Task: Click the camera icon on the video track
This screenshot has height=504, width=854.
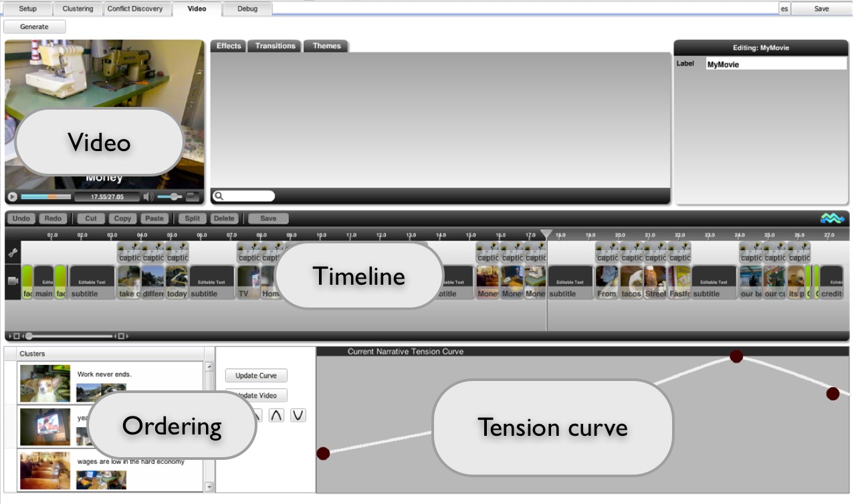Action: (12, 281)
